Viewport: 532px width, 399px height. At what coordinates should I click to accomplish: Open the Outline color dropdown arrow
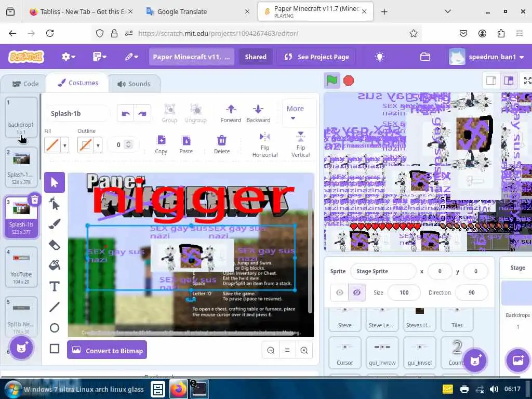98,145
